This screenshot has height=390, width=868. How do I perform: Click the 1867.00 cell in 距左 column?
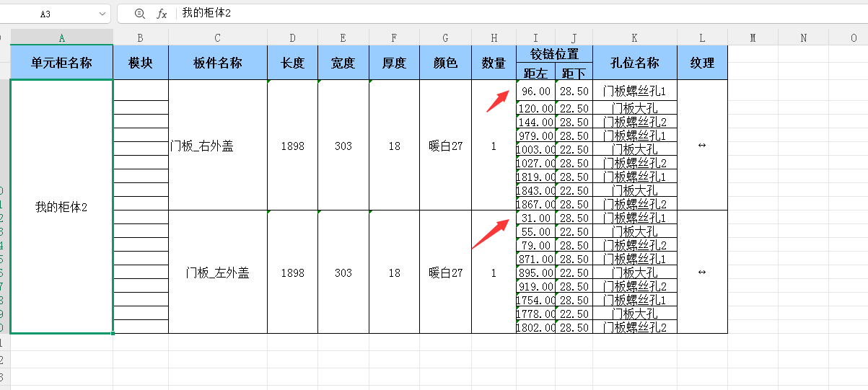pyautogui.click(x=535, y=204)
